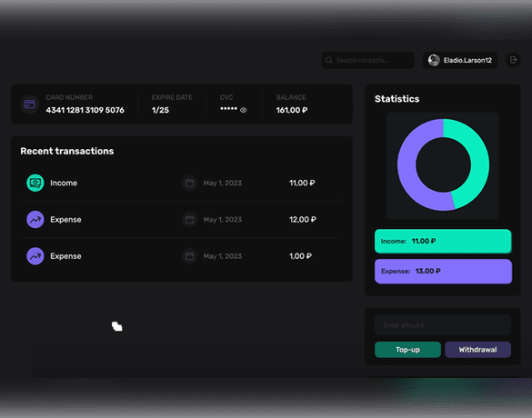This screenshot has height=418, width=532.
Task: Reveal the CVC with the eye icon
Action: pos(244,110)
